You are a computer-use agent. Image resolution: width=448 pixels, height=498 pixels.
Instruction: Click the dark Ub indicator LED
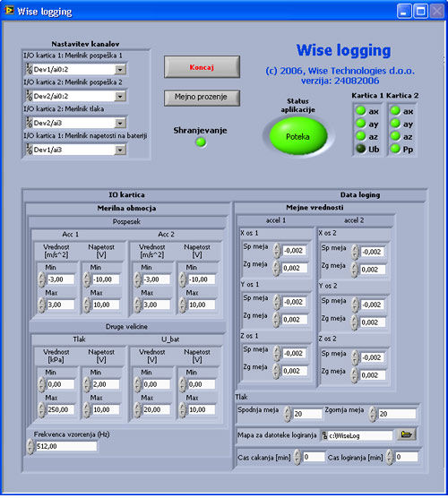[x=360, y=149]
